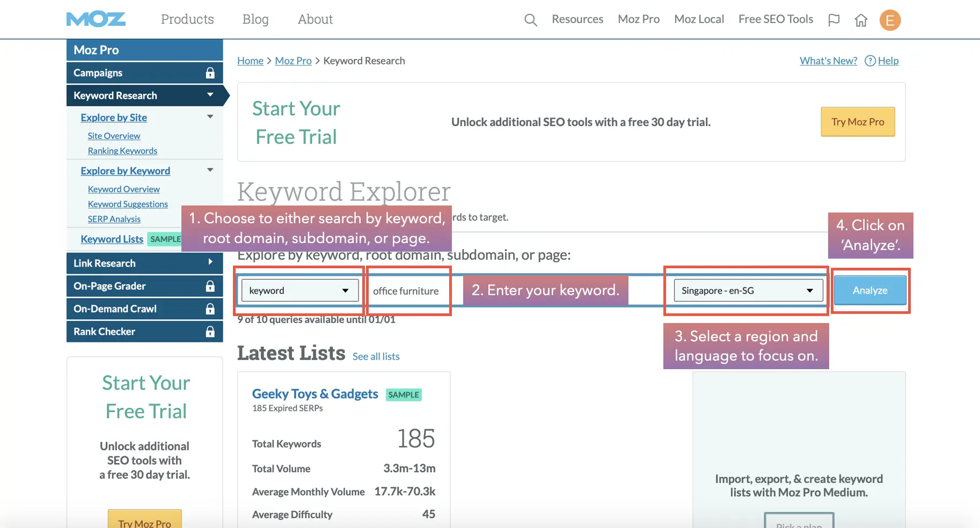The width and height of the screenshot is (980, 528).
Task: Click the Help question mark icon
Action: tap(870, 61)
